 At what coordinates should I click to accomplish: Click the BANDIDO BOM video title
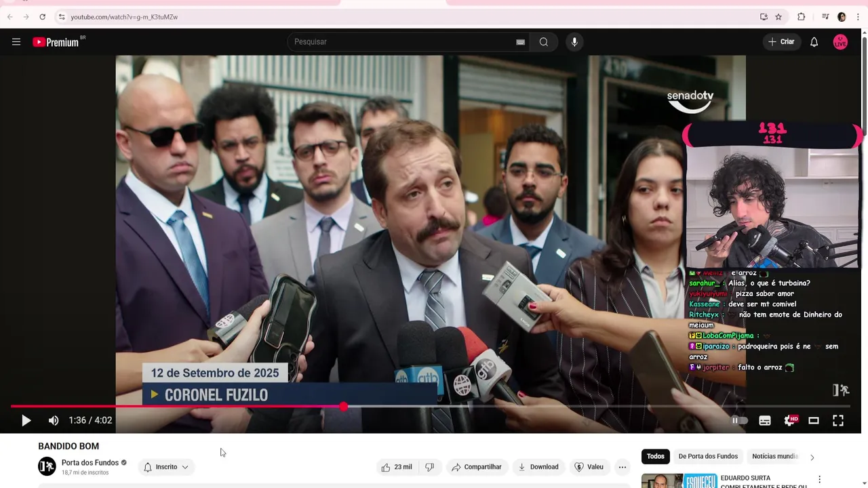pos(68,446)
